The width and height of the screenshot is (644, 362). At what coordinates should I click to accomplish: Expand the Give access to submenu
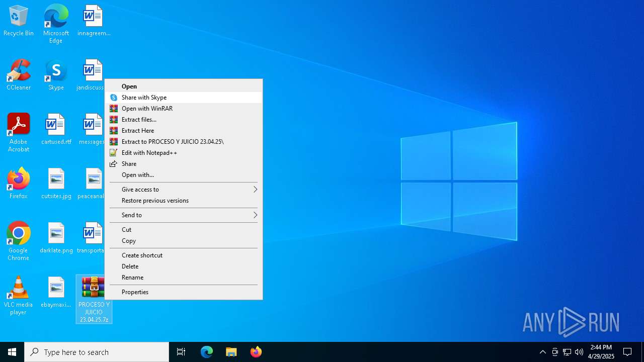coord(184,190)
